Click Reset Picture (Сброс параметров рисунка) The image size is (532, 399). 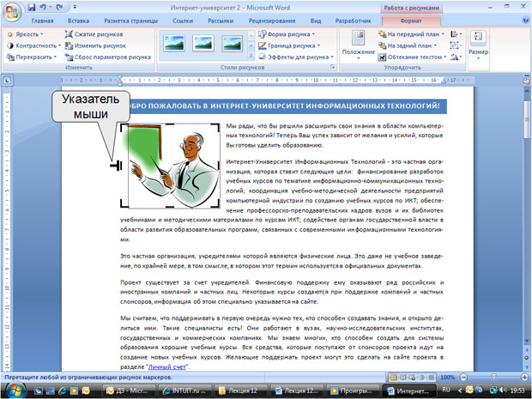click(108, 57)
